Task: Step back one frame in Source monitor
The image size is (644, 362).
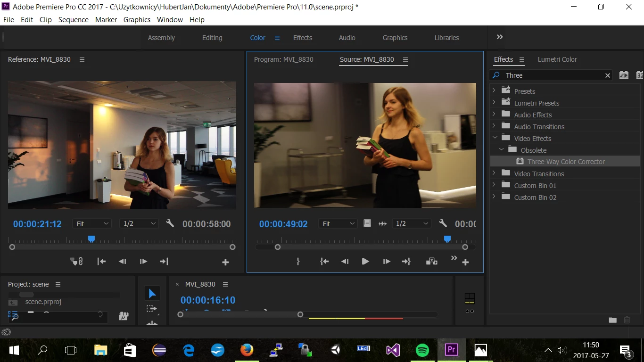Action: tap(345, 261)
